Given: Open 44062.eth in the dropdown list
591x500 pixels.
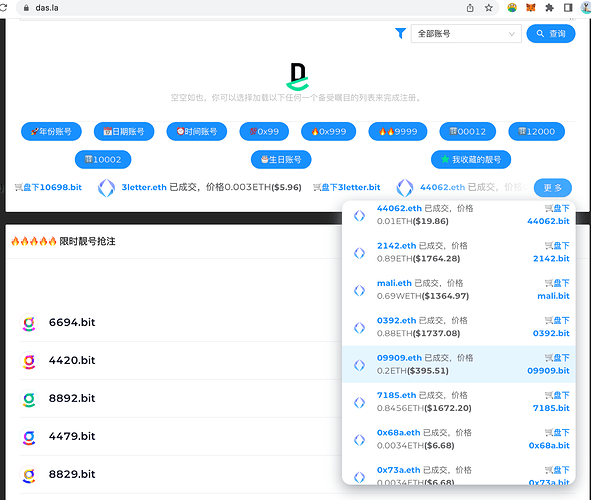Looking at the screenshot, I should pos(399,208).
